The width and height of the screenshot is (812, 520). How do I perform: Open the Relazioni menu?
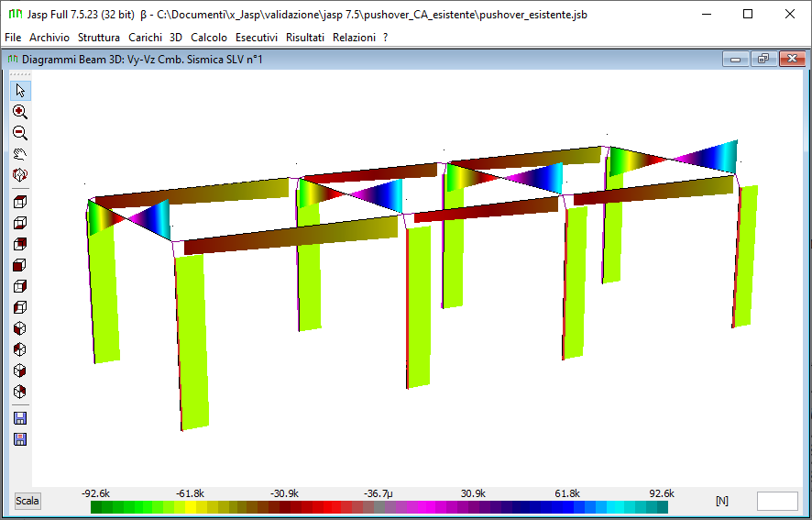354,38
